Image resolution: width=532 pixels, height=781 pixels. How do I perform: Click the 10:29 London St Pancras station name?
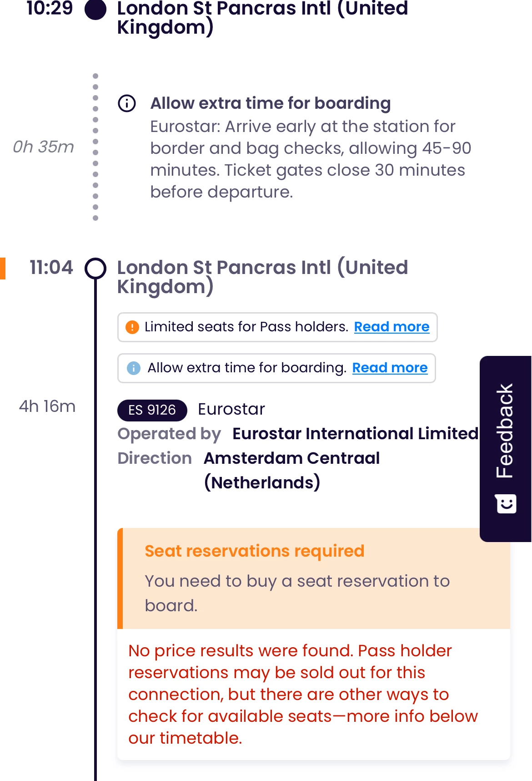tap(262, 17)
